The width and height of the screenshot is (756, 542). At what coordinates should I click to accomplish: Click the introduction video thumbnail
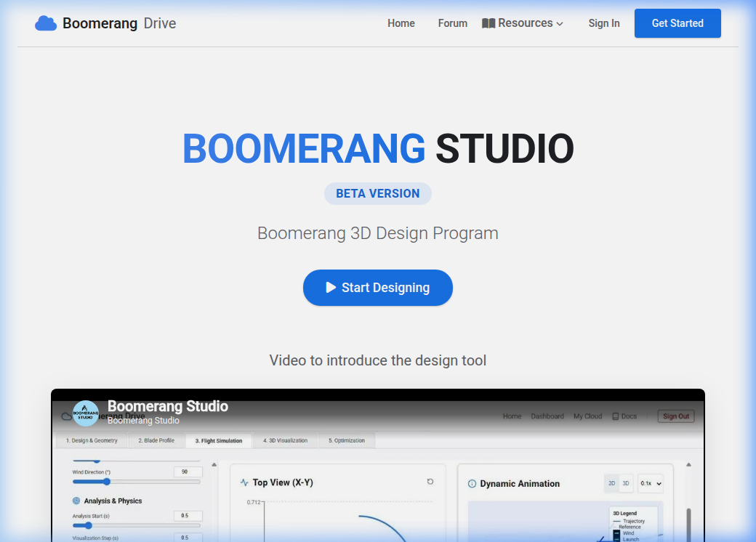(x=378, y=466)
